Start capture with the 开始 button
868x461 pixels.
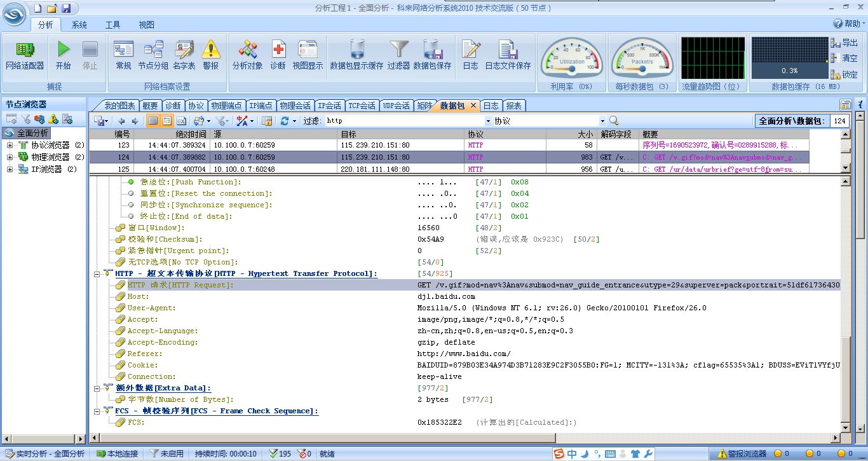pos(63,51)
